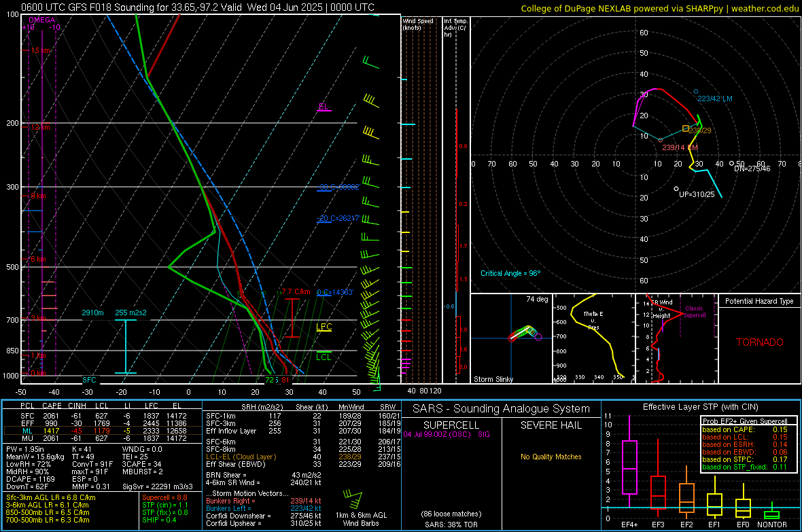
Task: Click the Wind Speed (knots) panel header
Action: click(x=418, y=24)
